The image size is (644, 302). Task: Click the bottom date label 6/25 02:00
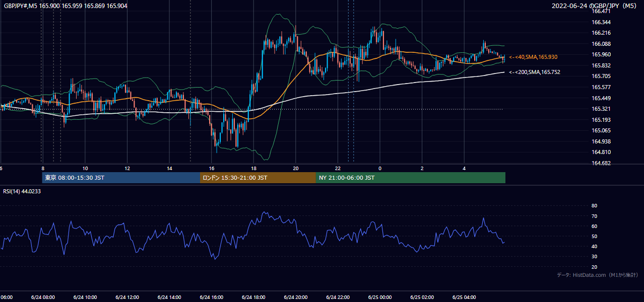(422, 297)
